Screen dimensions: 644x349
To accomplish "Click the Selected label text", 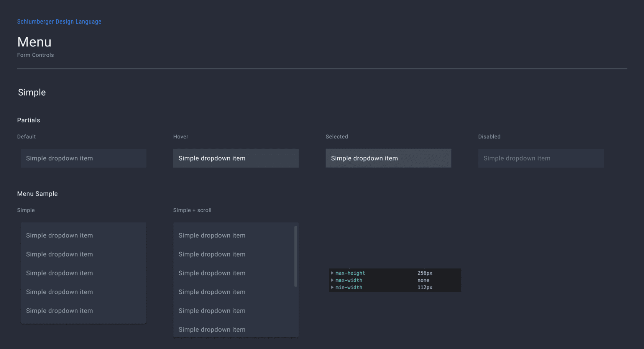I will (337, 137).
